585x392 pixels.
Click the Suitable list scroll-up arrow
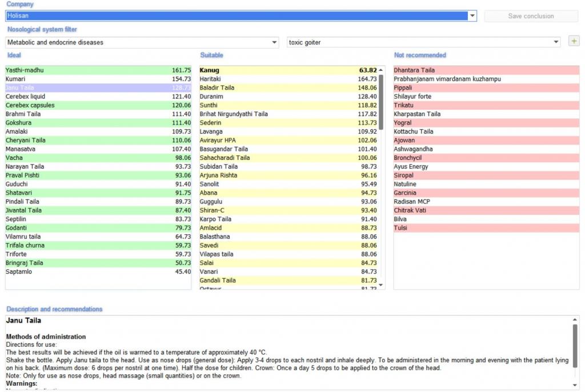tap(380, 70)
